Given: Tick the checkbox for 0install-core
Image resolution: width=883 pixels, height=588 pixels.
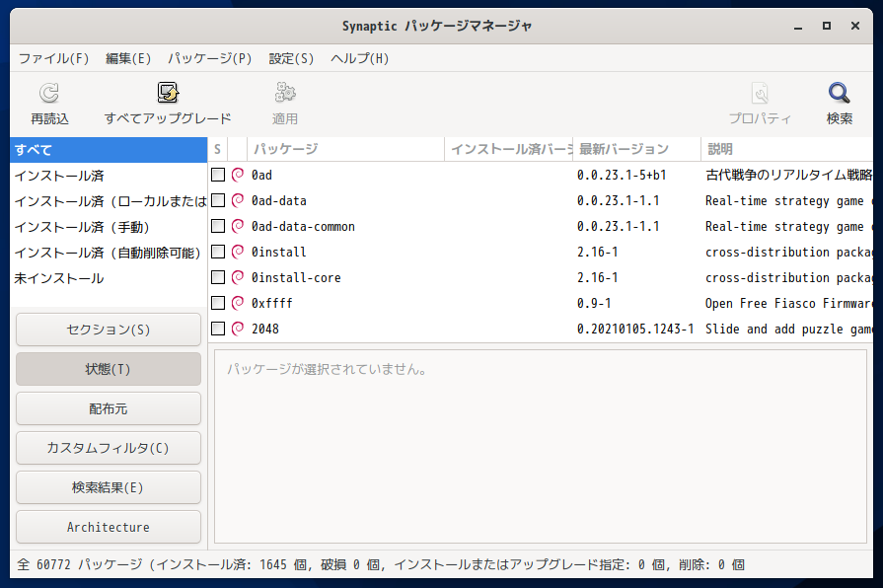Looking at the screenshot, I should (218, 277).
